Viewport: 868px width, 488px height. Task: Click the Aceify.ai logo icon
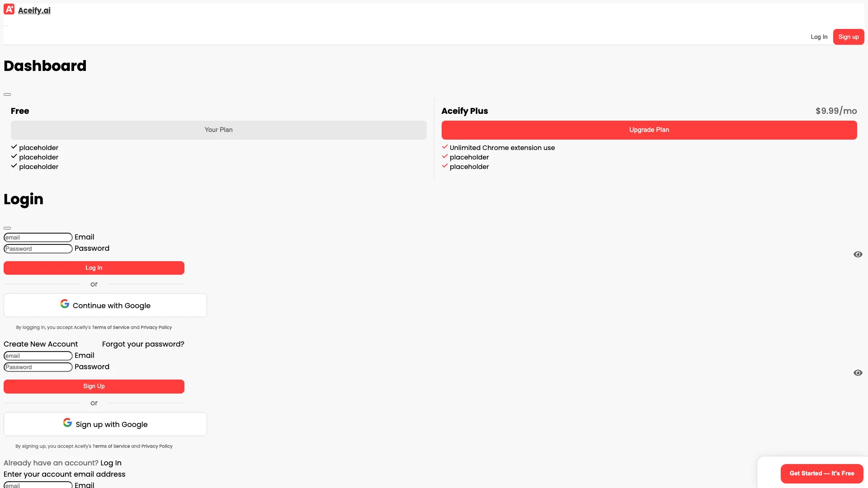pos(9,10)
